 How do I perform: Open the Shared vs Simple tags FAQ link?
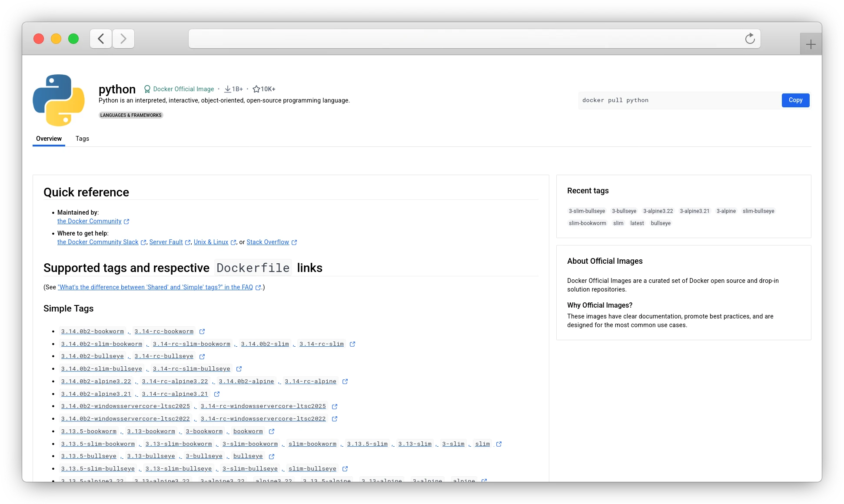pyautogui.click(x=155, y=287)
